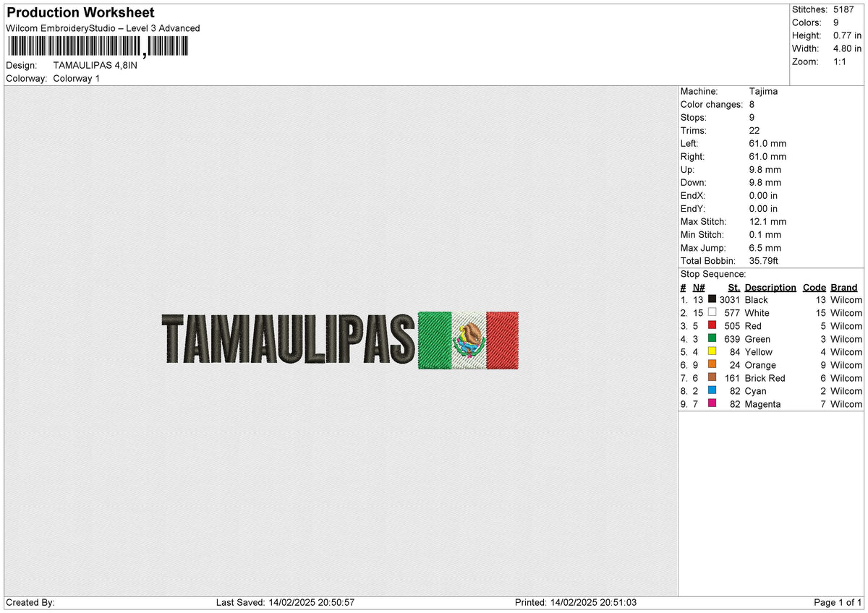
Task: Click the 'Brand' column header
Action: [844, 287]
